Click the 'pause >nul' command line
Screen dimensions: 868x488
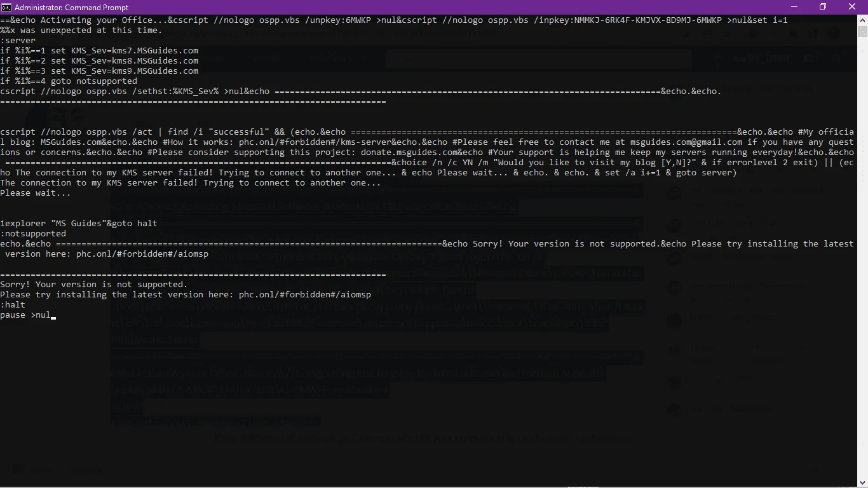coord(25,315)
